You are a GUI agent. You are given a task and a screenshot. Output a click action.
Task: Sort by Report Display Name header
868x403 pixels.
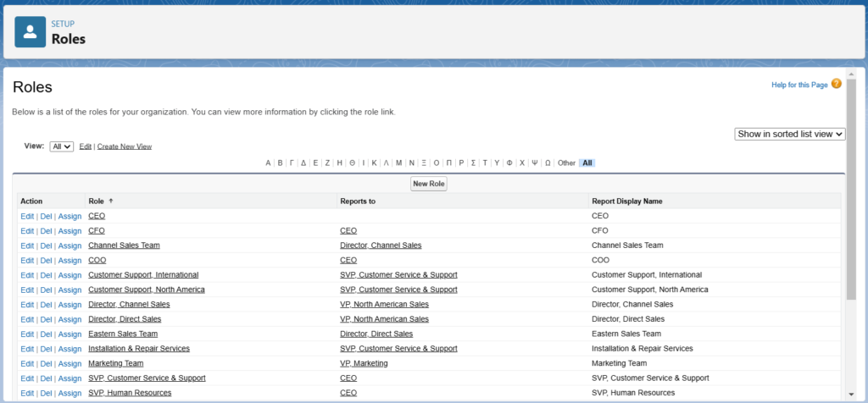click(627, 201)
